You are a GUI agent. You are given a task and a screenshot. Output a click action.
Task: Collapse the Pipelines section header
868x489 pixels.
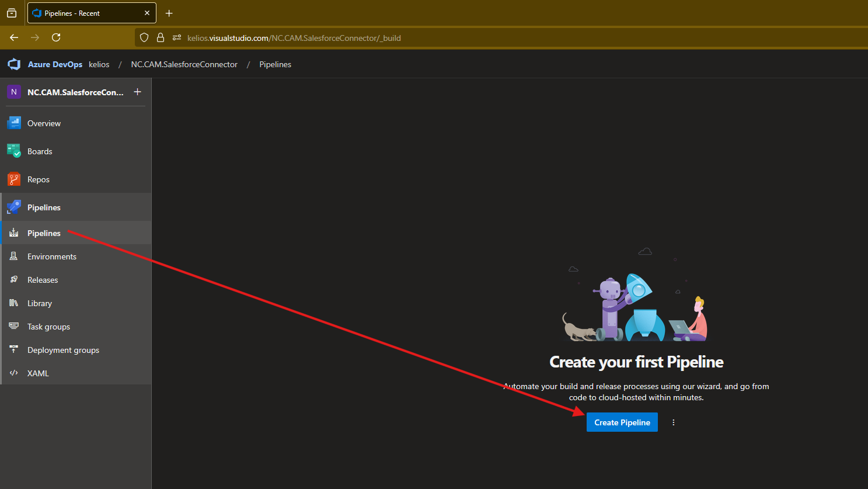[x=44, y=207]
